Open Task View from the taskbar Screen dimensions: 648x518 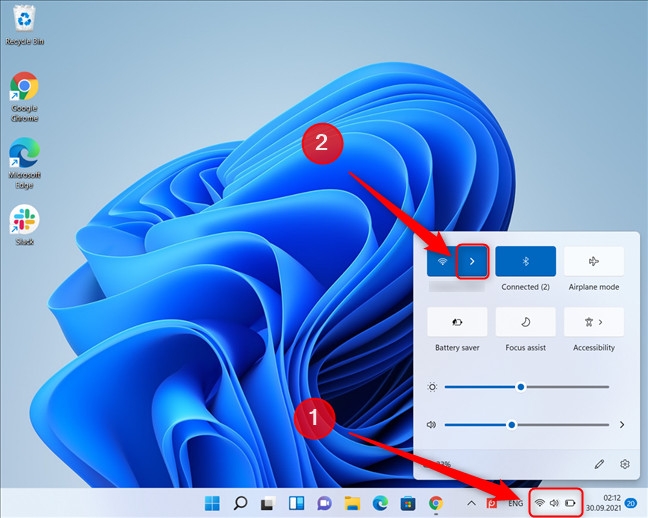click(268, 503)
